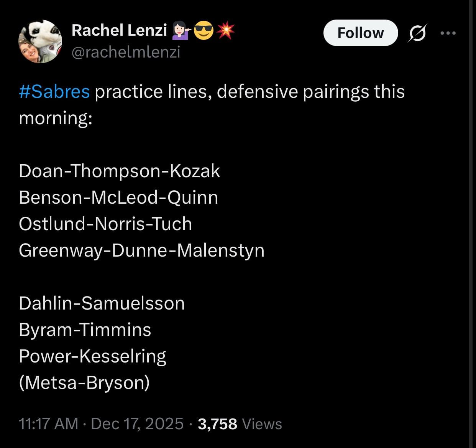Click the (Metsa-Bryson) extra pairing text
Screen dimensions: 476x448
(84, 383)
